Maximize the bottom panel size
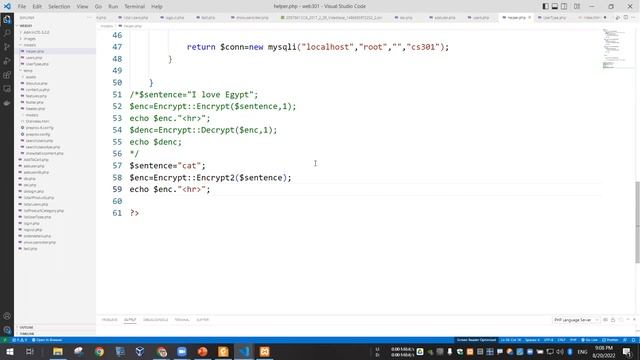 coord(627,320)
